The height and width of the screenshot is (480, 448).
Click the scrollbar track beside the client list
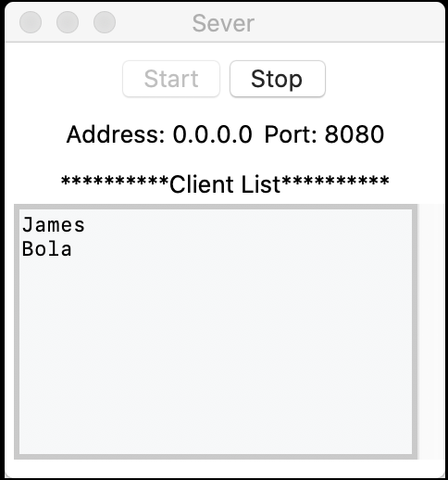(x=430, y=332)
